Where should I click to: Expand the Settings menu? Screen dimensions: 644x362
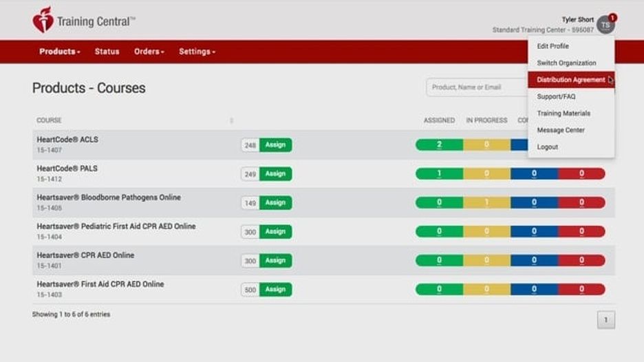click(197, 52)
